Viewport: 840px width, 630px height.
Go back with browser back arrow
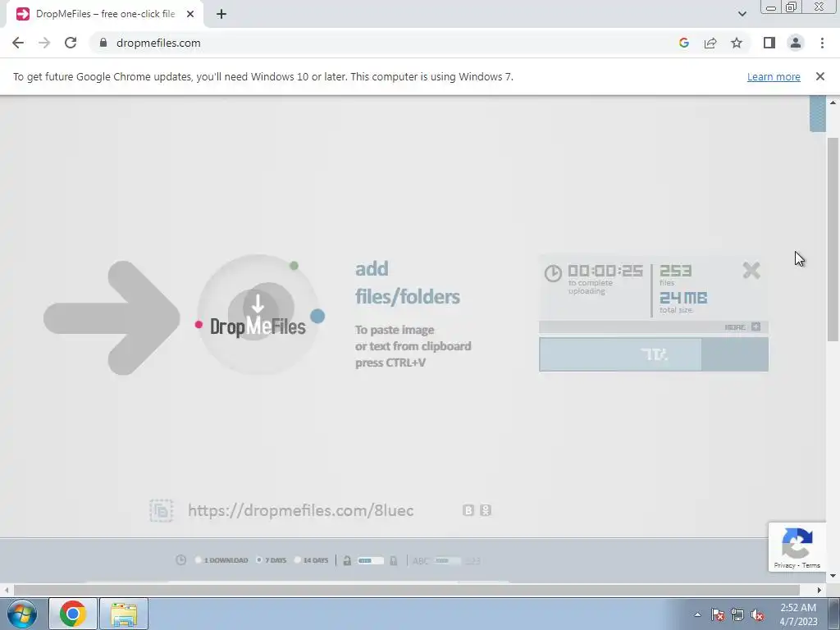[18, 43]
